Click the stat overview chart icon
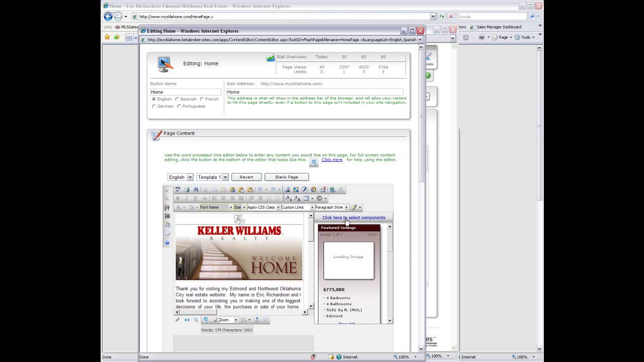The image size is (644, 362). click(271, 57)
